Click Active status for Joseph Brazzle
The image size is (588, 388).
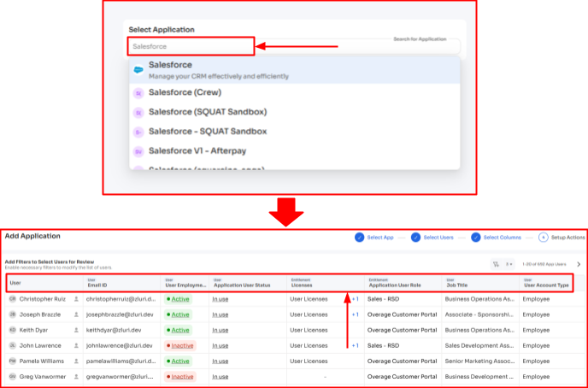(178, 315)
